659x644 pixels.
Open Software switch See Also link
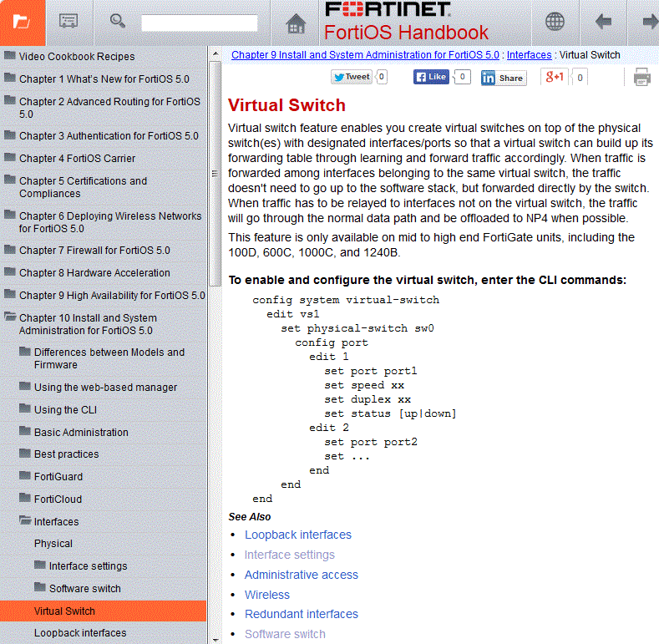click(x=285, y=634)
